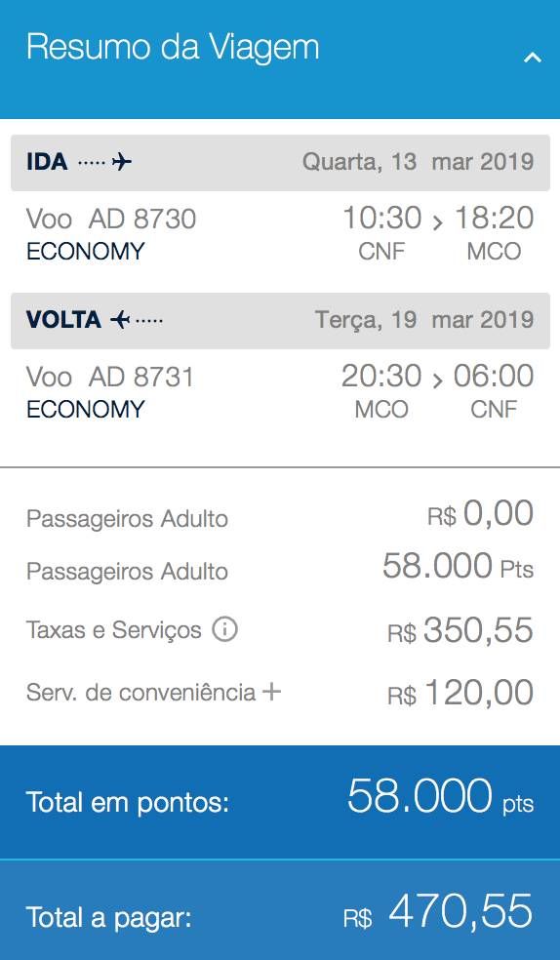The height and width of the screenshot is (960, 560).
Task: Collapse the Resumo da Viagem panel
Action: point(532,58)
